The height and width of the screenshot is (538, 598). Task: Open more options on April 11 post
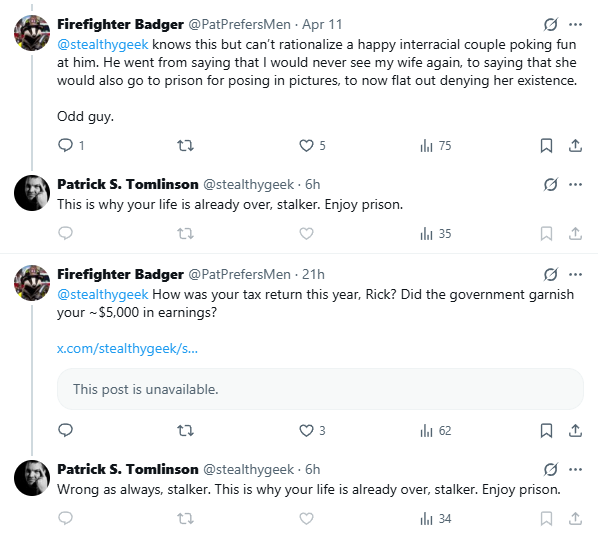pyautogui.click(x=575, y=24)
